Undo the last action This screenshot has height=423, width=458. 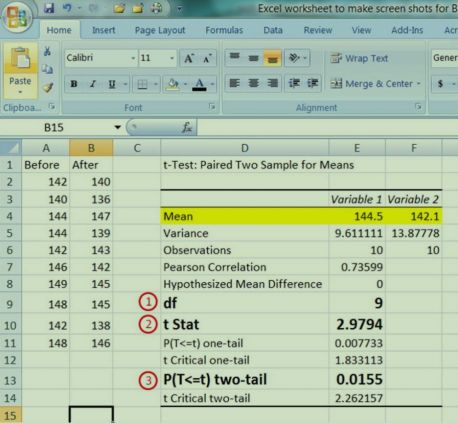click(68, 8)
